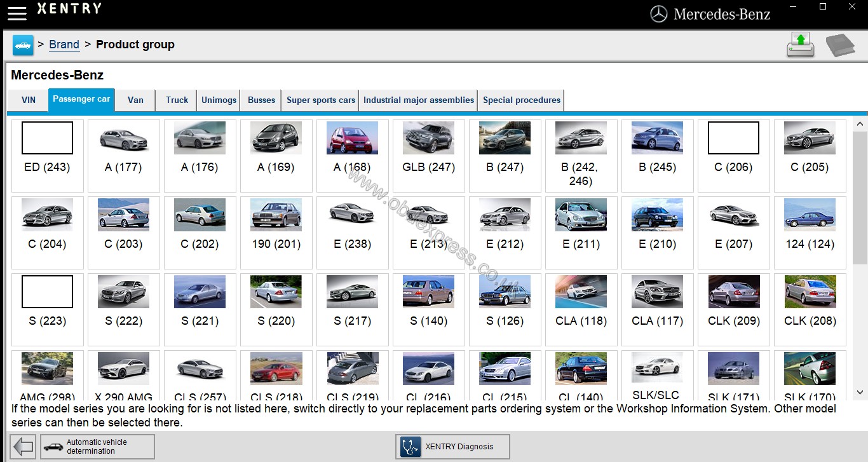The image size is (868, 462).
Task: Click the scrollbar up arrow
Action: coord(860,124)
